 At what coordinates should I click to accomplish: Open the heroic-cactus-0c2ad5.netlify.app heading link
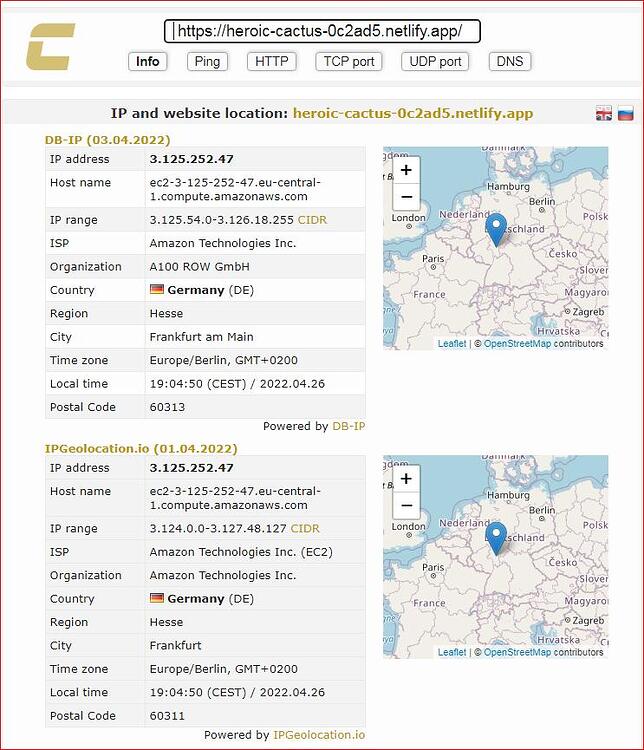click(x=413, y=113)
